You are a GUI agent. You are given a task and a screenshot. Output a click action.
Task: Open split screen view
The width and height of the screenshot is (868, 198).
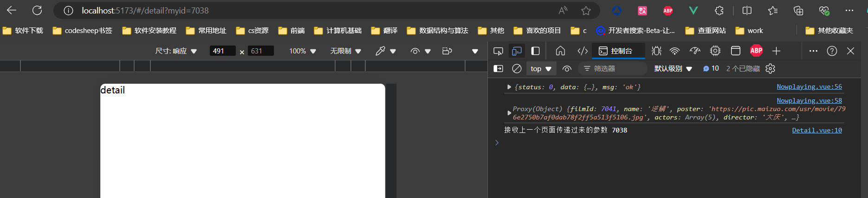point(747,10)
